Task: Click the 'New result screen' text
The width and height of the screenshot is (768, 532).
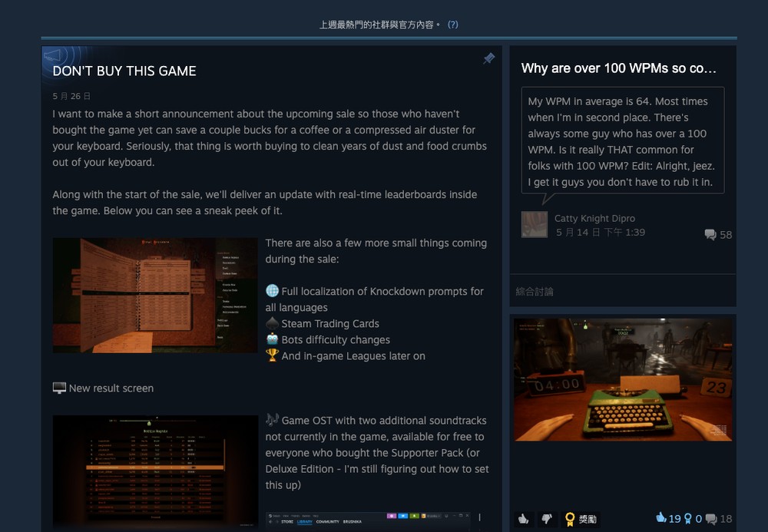Action: click(x=111, y=388)
